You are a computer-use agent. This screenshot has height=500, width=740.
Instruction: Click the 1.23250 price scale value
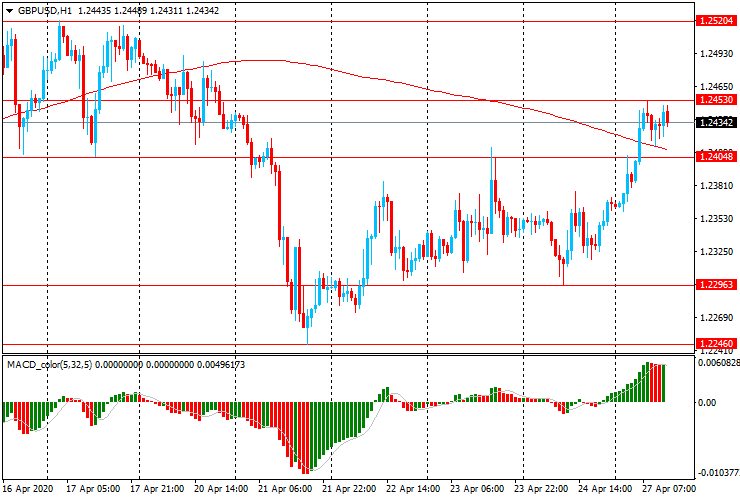click(717, 252)
